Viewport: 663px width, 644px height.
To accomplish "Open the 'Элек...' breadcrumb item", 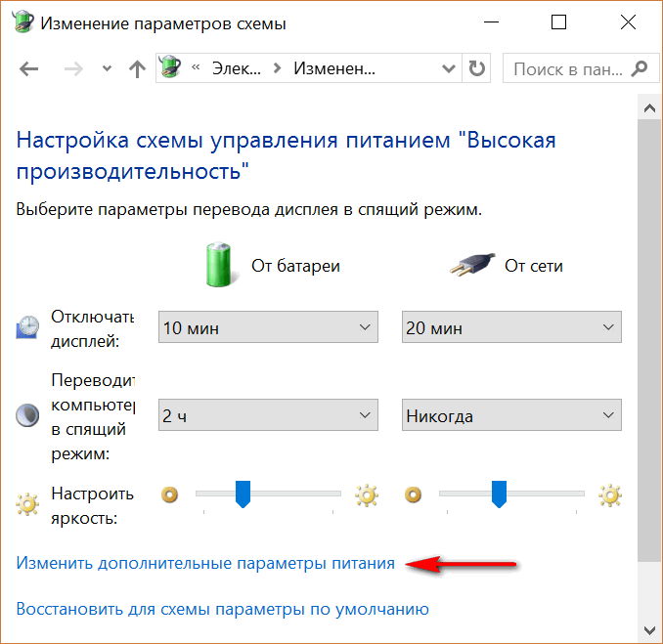I will pyautogui.click(x=236, y=68).
